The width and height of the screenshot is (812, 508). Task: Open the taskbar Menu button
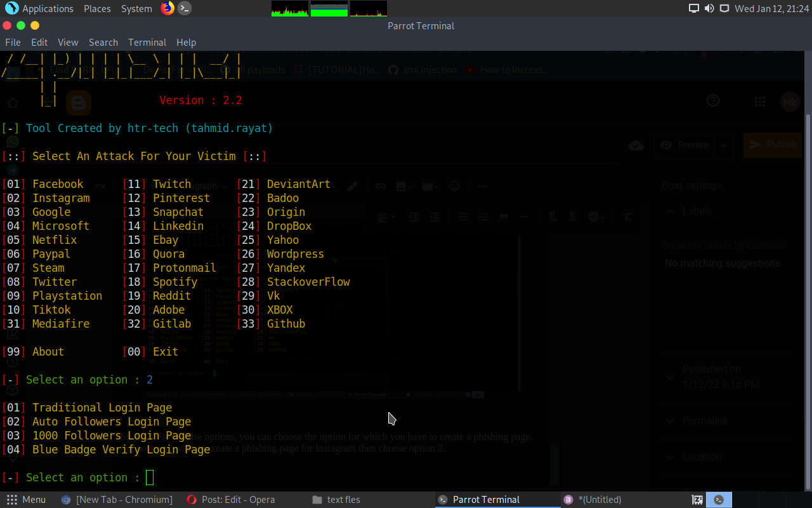26,500
